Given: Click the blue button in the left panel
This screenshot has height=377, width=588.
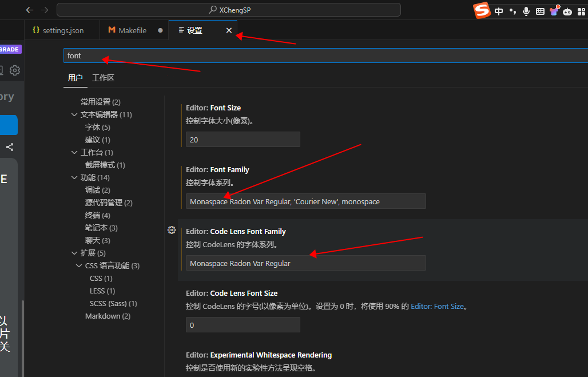Looking at the screenshot, I should [9, 125].
